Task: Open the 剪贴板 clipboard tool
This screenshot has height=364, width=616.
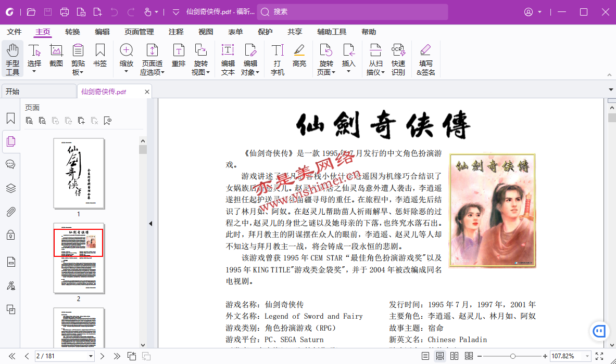Action: click(78, 59)
